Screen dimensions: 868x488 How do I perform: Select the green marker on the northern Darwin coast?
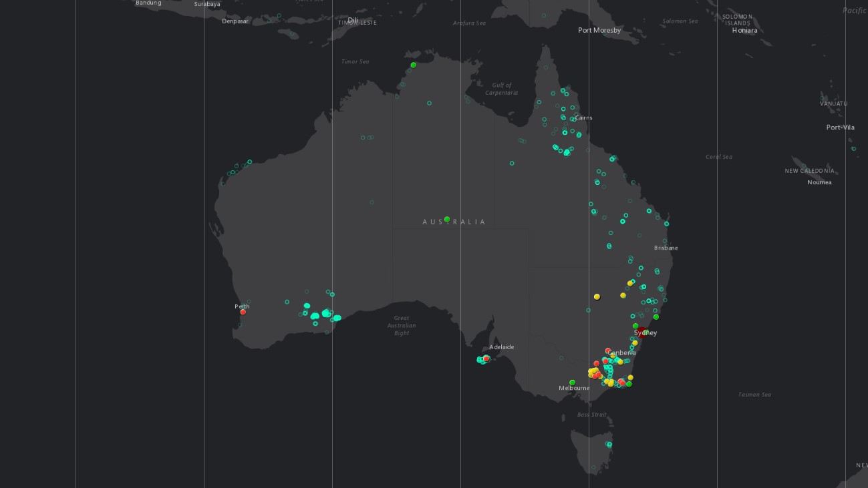[x=413, y=65]
